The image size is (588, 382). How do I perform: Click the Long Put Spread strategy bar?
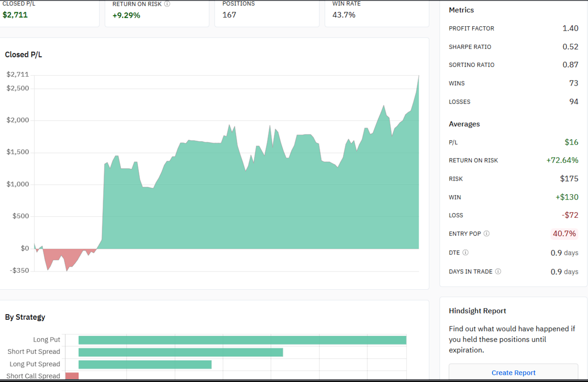click(x=145, y=364)
